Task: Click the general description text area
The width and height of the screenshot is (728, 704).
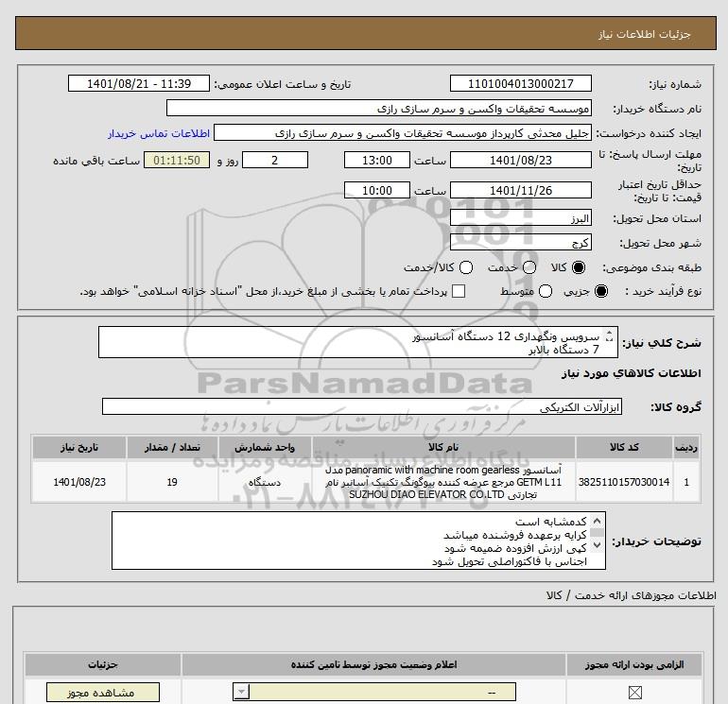Action: coord(358,342)
